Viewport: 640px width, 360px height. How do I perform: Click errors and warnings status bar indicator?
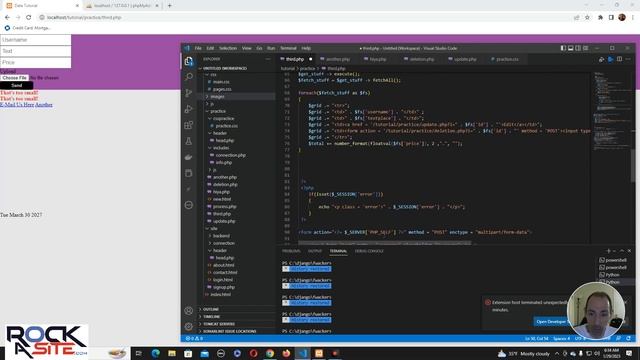pos(194,338)
